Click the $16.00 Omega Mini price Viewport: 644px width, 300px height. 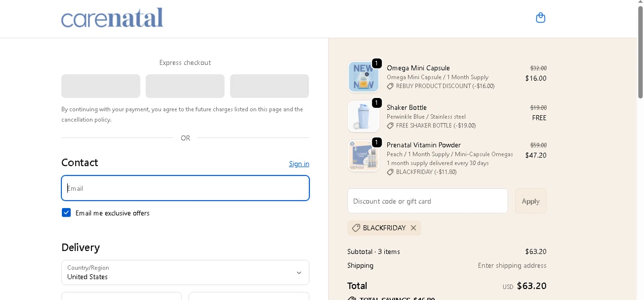pos(536,78)
